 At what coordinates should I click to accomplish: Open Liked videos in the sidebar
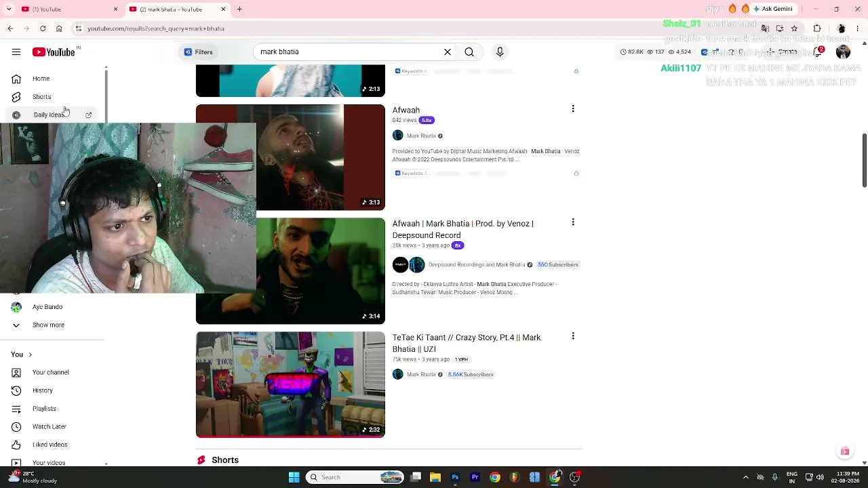click(53, 445)
